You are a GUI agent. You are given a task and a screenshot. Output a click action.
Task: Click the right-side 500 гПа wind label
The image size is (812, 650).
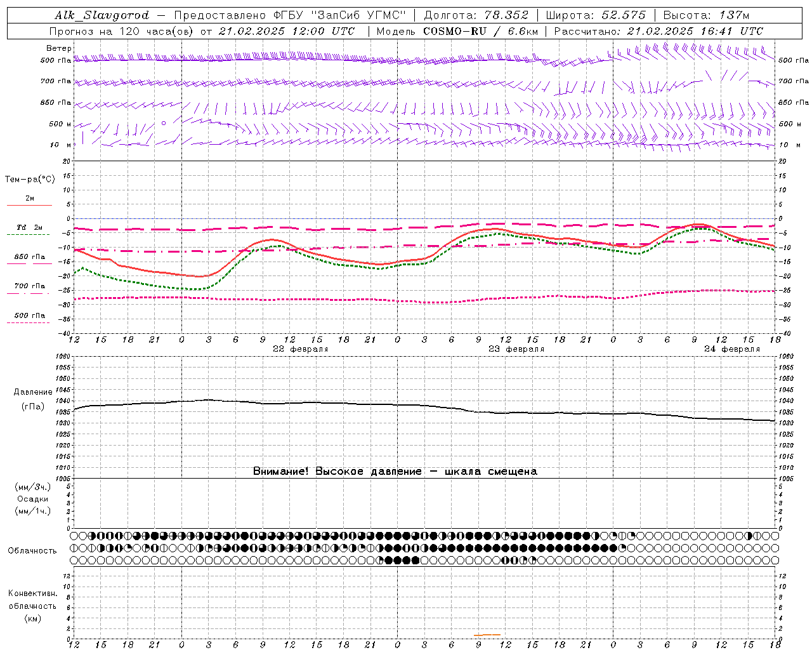[x=794, y=60]
